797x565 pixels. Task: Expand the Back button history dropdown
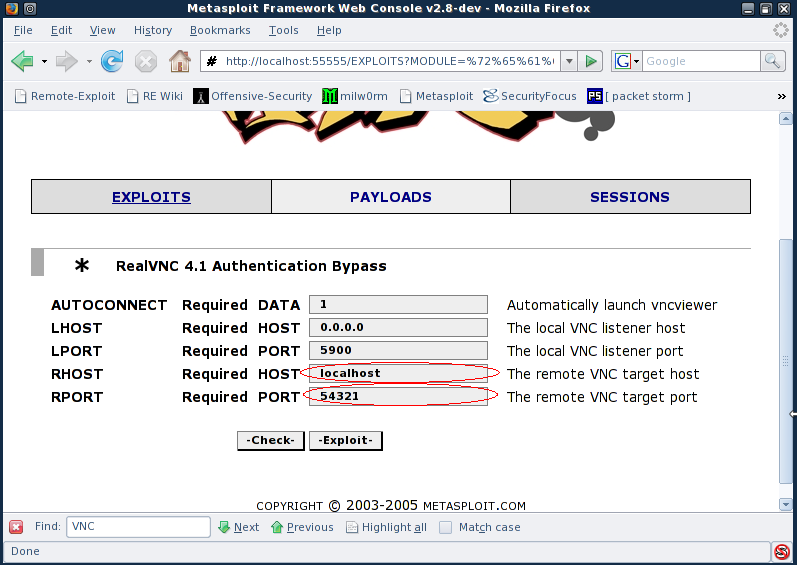pyautogui.click(x=44, y=62)
